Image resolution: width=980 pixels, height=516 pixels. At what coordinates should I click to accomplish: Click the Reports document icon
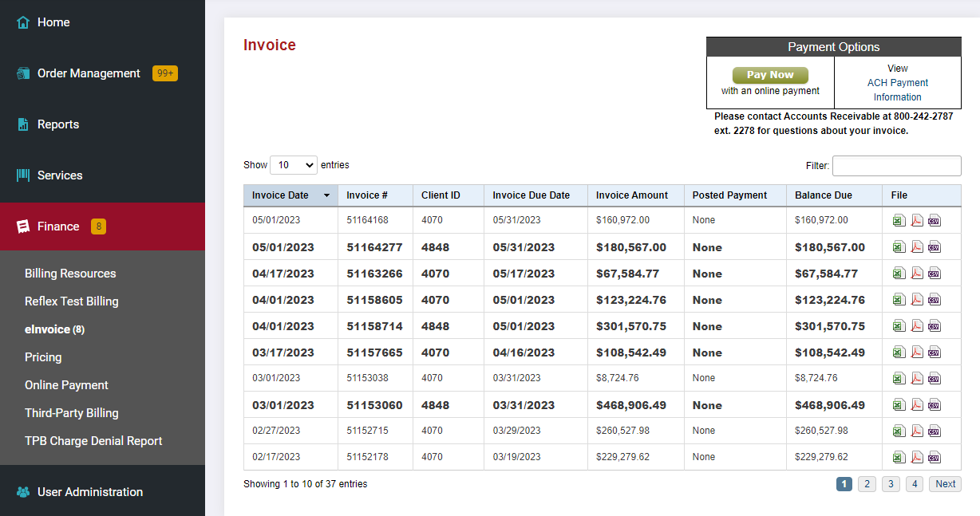tap(23, 124)
